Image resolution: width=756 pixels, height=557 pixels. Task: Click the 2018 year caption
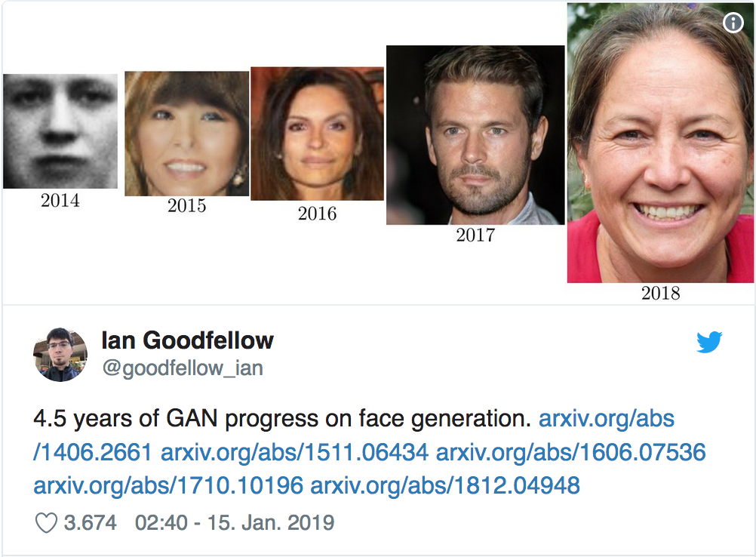(660, 293)
